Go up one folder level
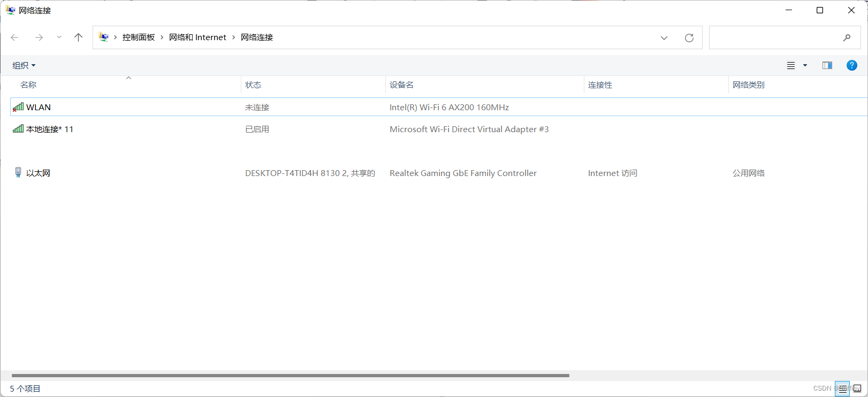 pos(78,37)
